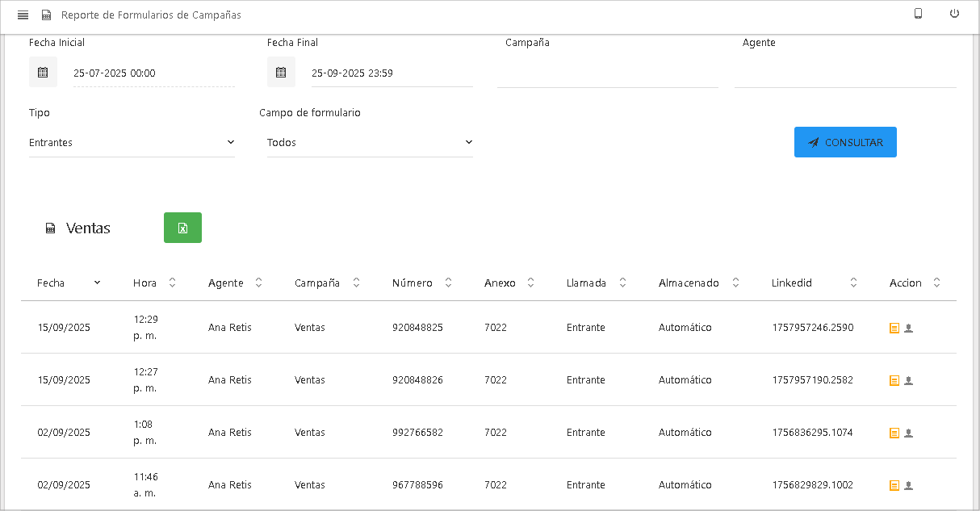Open the Fecha Inicial calendar picker

(x=43, y=73)
